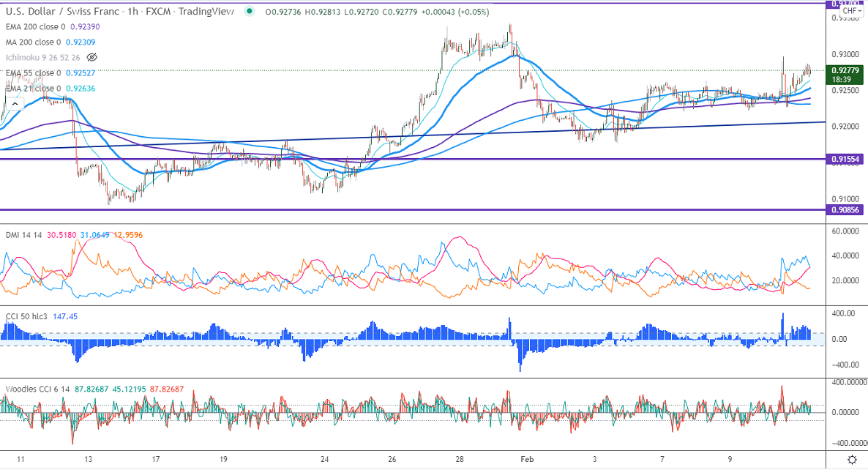
Task: Click the 0.92500 price axis label
Action: point(845,90)
